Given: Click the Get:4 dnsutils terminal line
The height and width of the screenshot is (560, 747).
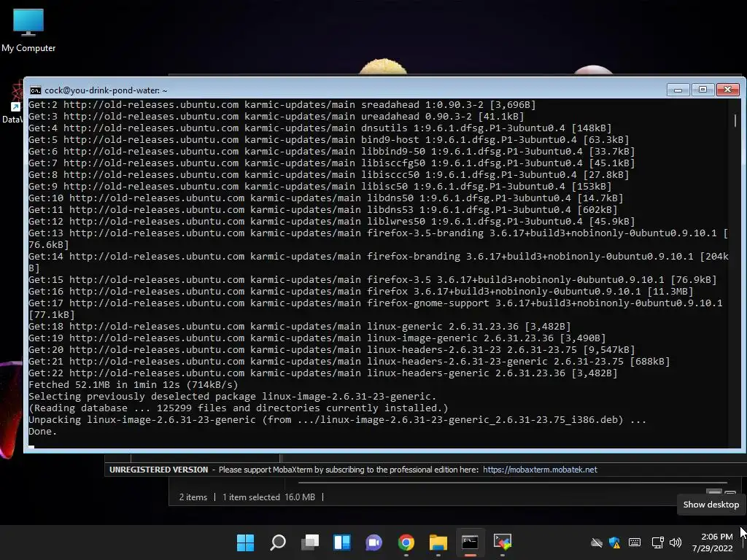Looking at the screenshot, I should pos(320,128).
